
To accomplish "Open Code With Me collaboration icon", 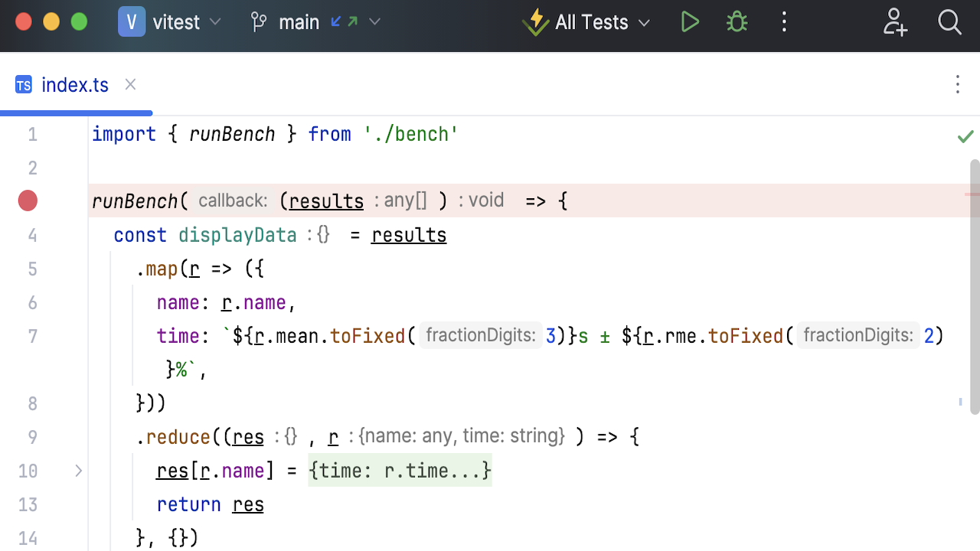I will 894,22.
